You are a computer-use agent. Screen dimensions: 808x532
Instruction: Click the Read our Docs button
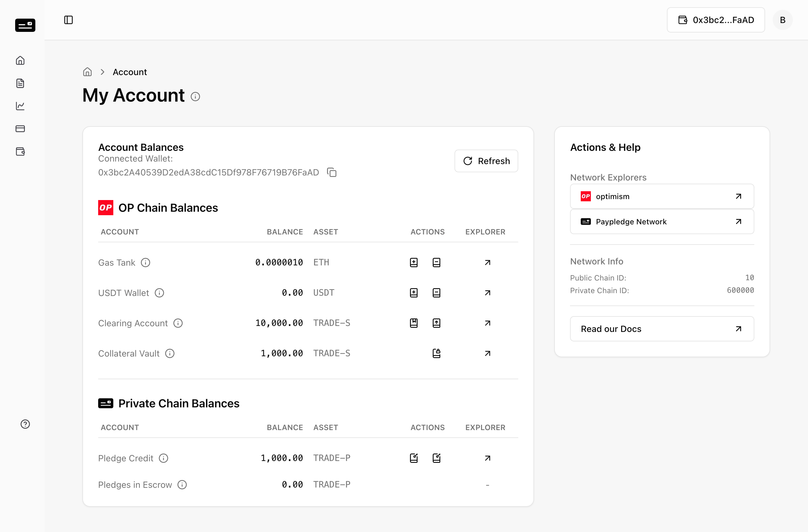tap(662, 329)
